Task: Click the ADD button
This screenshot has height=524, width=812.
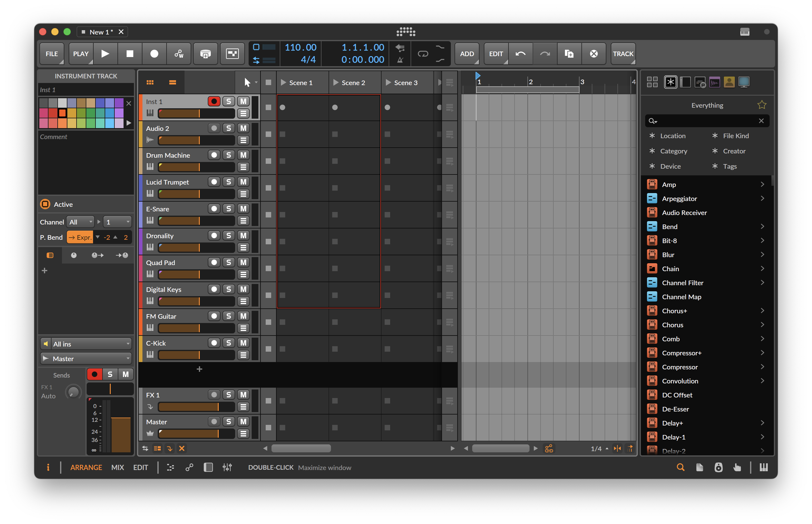Action: pos(467,54)
